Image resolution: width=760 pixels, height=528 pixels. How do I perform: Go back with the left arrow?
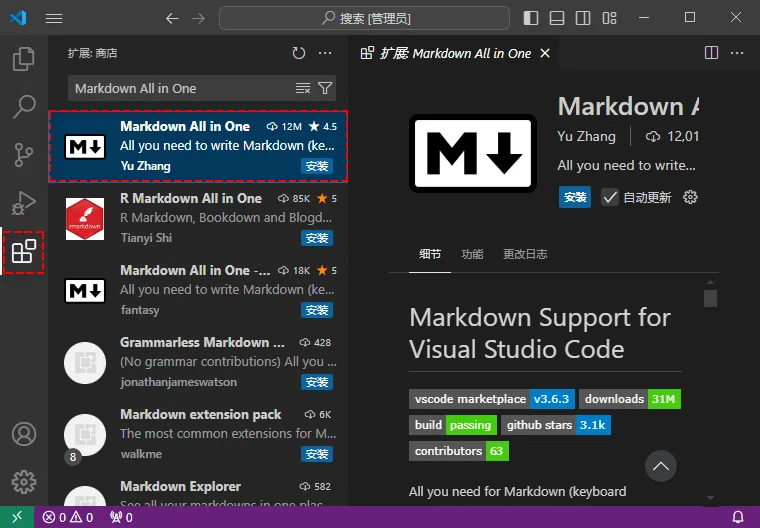pos(172,18)
